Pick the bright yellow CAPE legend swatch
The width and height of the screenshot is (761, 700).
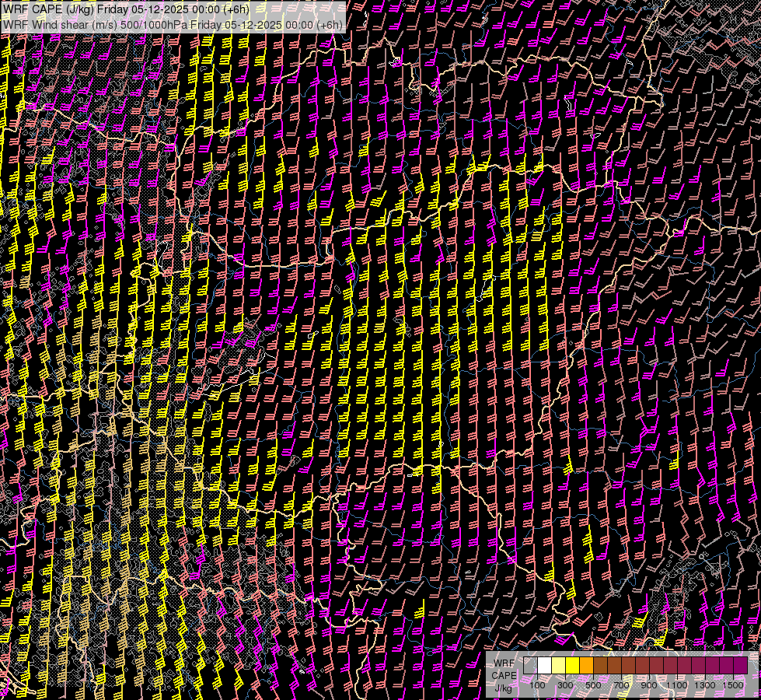click(x=572, y=666)
